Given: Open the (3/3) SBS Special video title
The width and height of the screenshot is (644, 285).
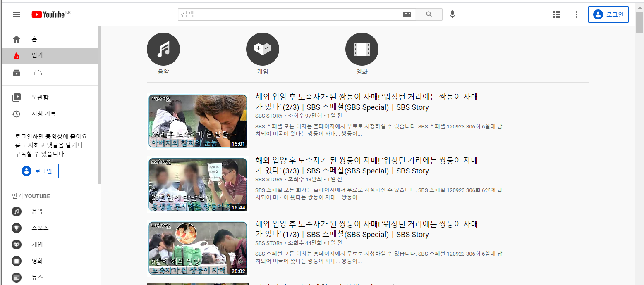Looking at the screenshot, I should [x=366, y=166].
